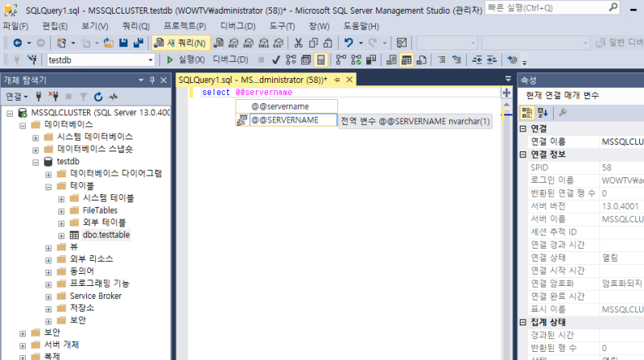
Task: Click the undo arrow icon
Action: pos(349,43)
